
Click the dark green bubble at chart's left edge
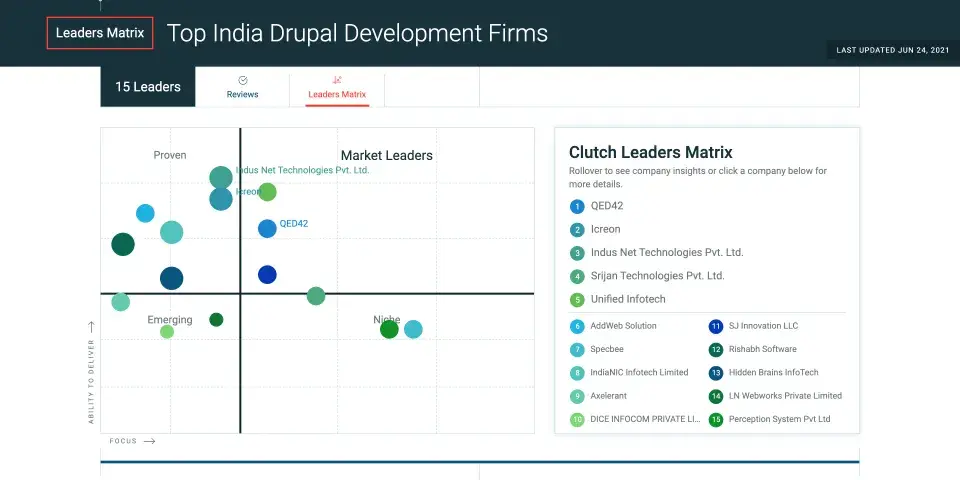[x=123, y=244]
